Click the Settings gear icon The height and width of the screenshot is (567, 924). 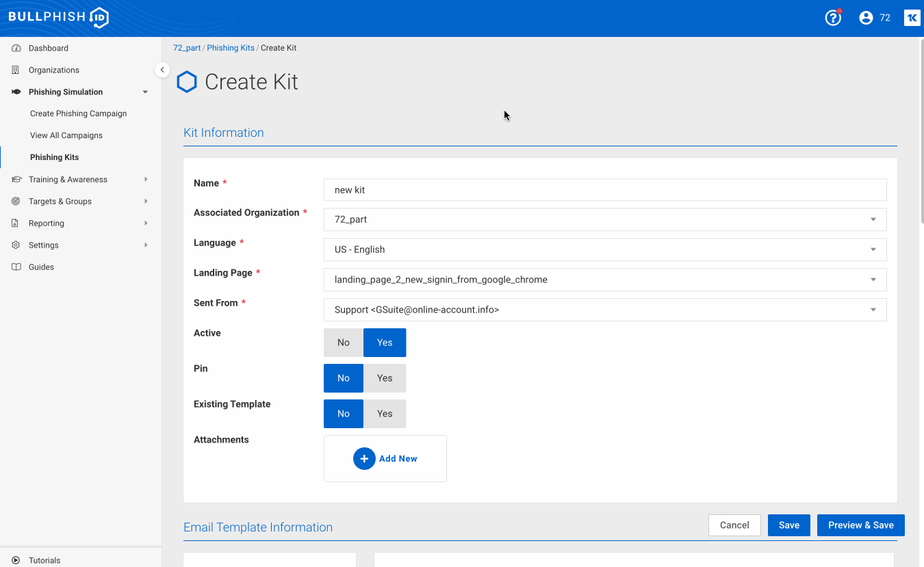pos(16,246)
